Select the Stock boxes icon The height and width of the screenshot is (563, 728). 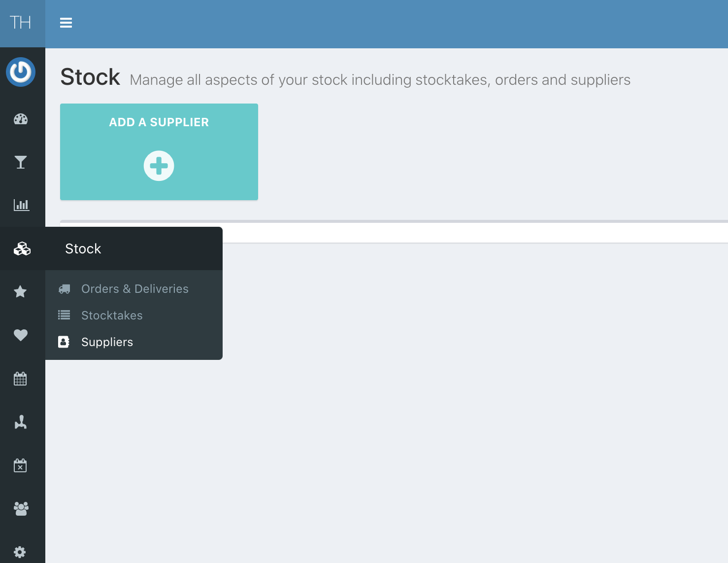pos(22,248)
